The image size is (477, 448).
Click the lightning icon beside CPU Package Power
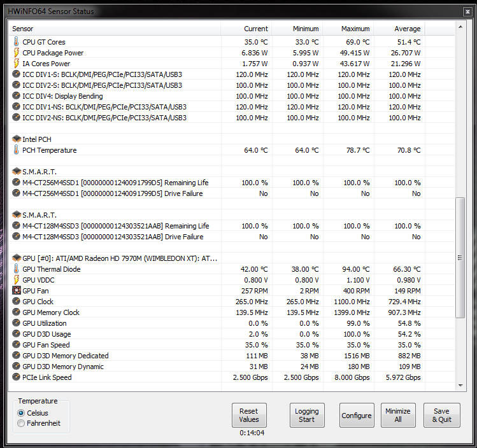tap(16, 53)
